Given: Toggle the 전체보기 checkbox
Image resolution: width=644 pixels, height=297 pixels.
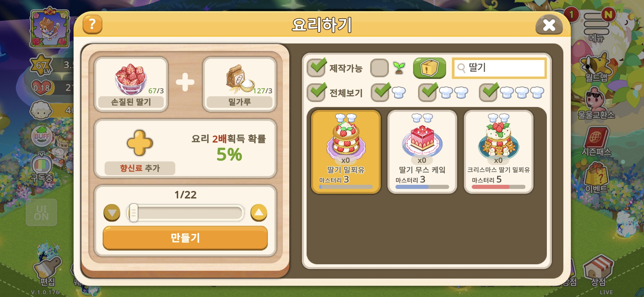Looking at the screenshot, I should pos(316,92).
